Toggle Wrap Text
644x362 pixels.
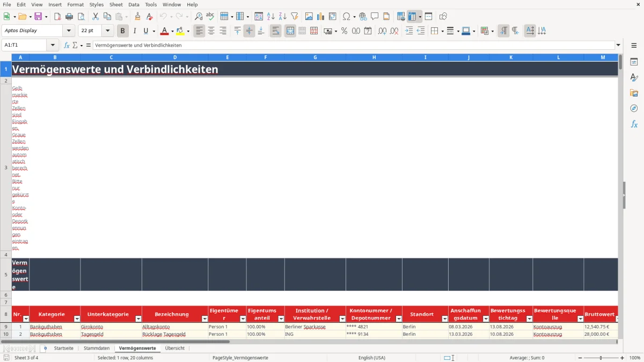click(276, 31)
